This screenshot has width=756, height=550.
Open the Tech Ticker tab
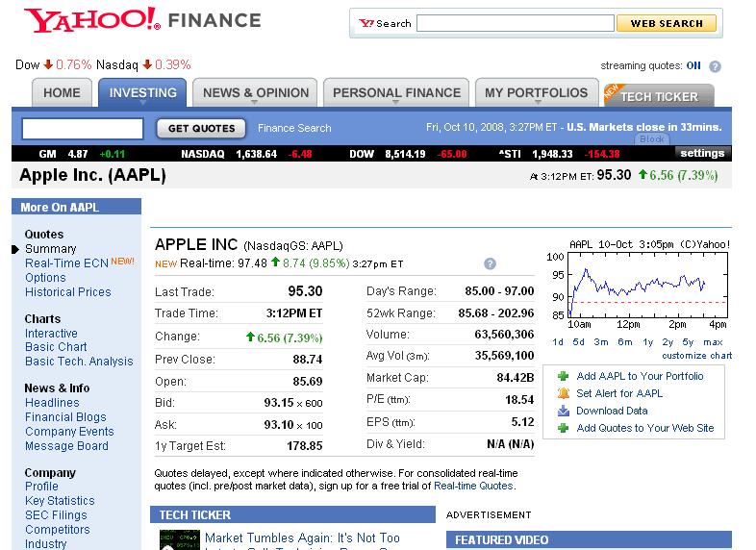click(659, 96)
